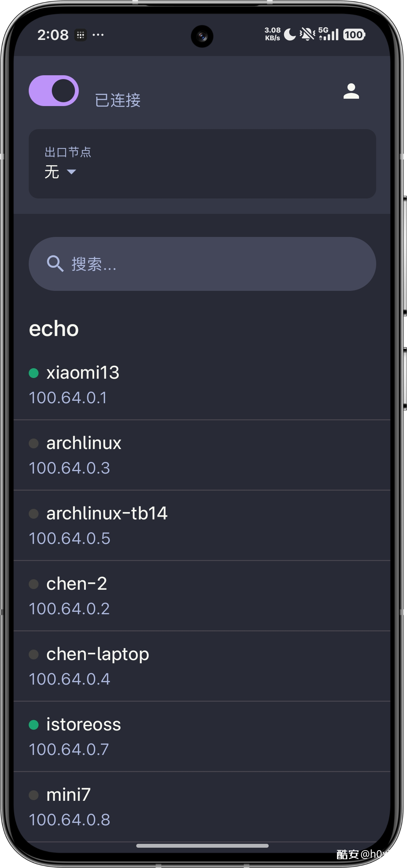The width and height of the screenshot is (407, 868).
Task: Click the green status dot beside xiaomi13
Action: pos(34,373)
